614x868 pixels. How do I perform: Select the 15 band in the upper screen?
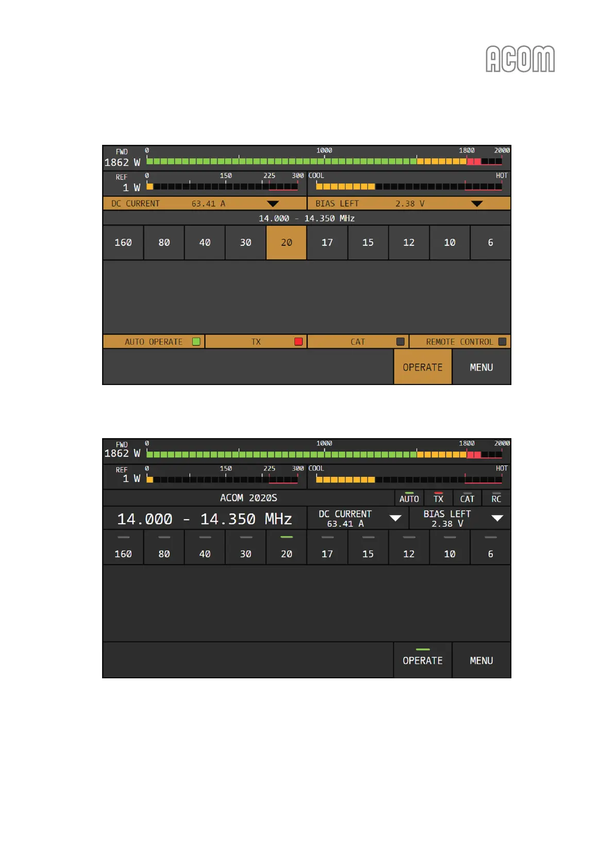[368, 242]
